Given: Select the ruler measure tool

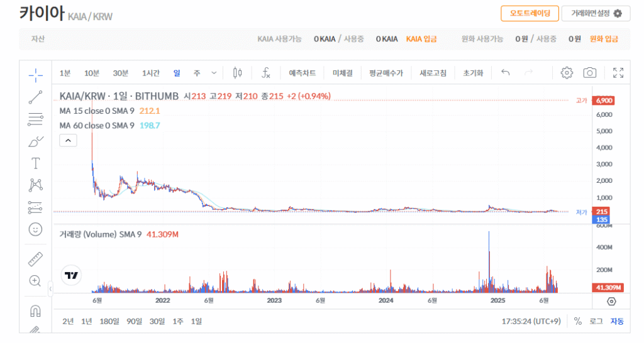Looking at the screenshot, I should coord(36,259).
